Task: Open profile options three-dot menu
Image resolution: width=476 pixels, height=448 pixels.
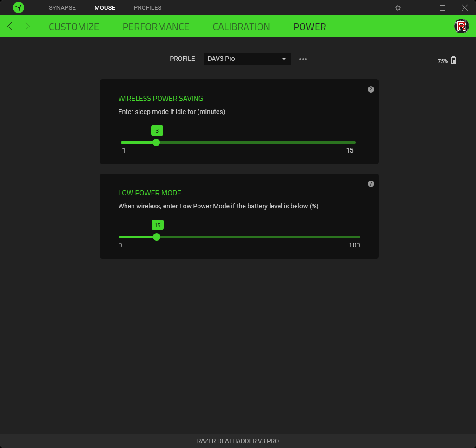Action: pos(303,59)
